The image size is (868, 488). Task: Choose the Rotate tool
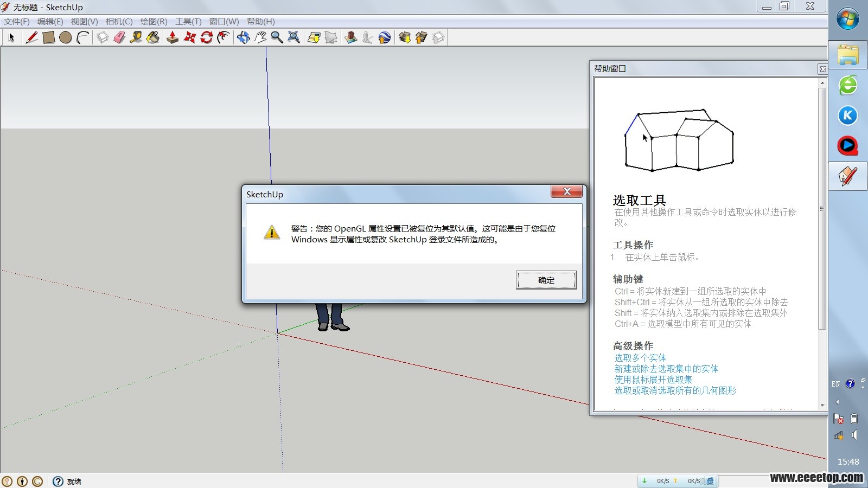[206, 37]
